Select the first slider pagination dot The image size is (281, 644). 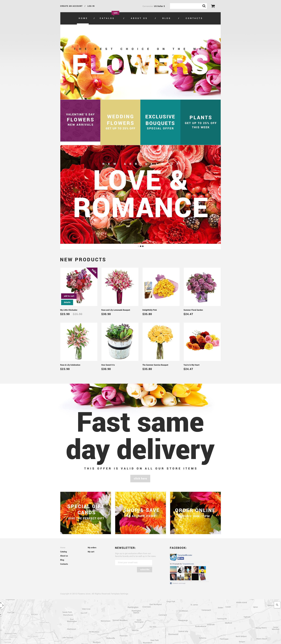138,246
